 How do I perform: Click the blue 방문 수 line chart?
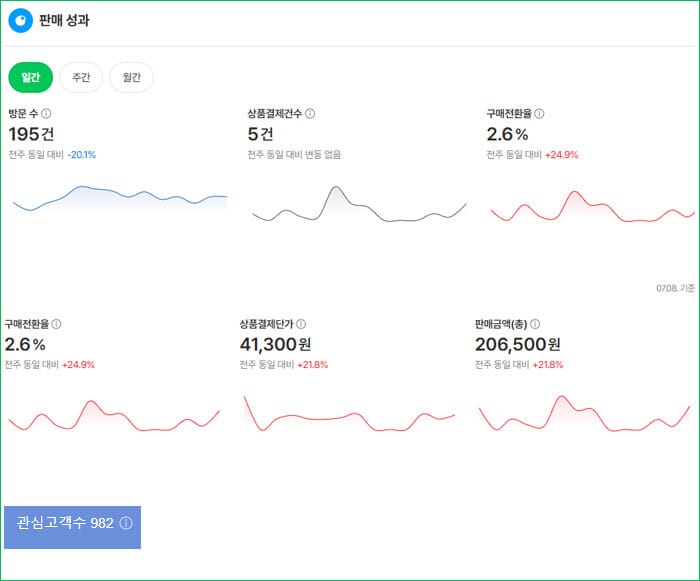click(120, 198)
